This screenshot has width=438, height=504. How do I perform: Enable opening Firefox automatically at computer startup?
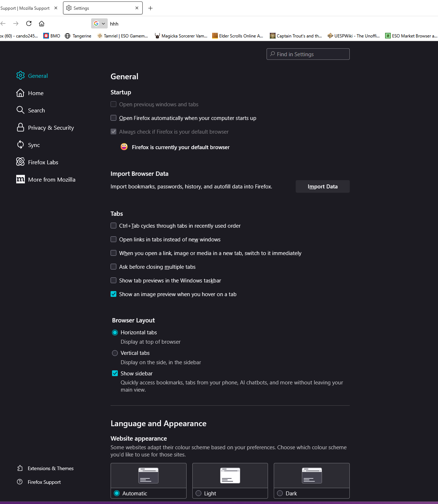coord(113,118)
